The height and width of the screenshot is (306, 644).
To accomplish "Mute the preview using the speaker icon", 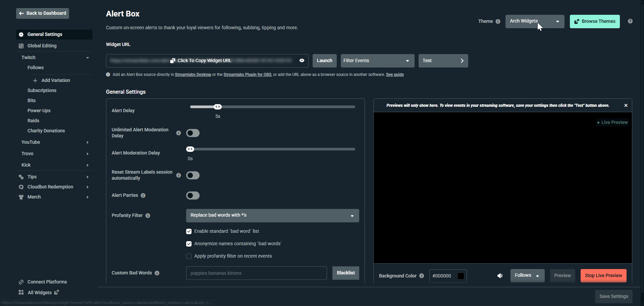I will click(500, 276).
